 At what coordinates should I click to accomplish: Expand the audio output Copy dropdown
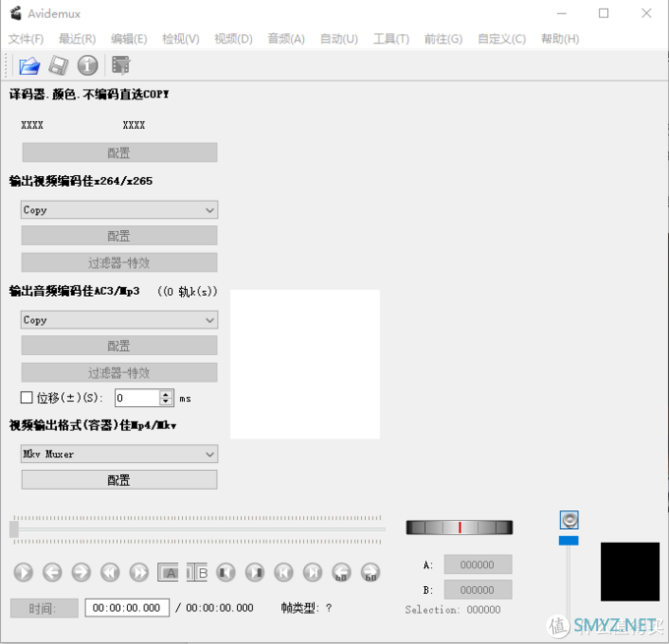point(119,320)
